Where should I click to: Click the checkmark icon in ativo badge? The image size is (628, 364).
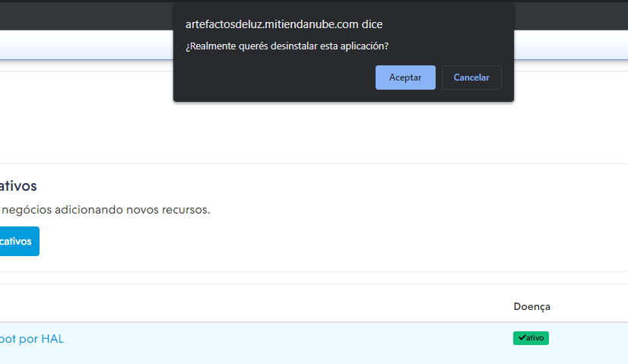522,338
